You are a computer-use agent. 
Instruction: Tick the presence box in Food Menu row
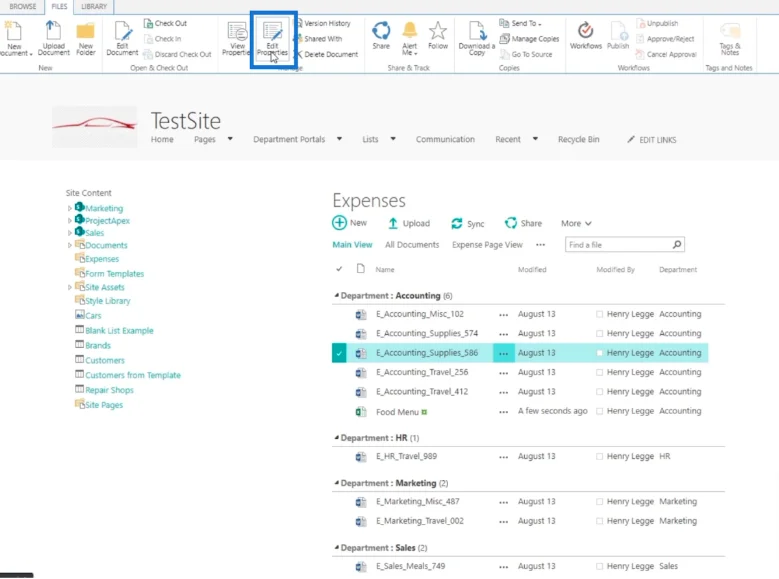[600, 411]
